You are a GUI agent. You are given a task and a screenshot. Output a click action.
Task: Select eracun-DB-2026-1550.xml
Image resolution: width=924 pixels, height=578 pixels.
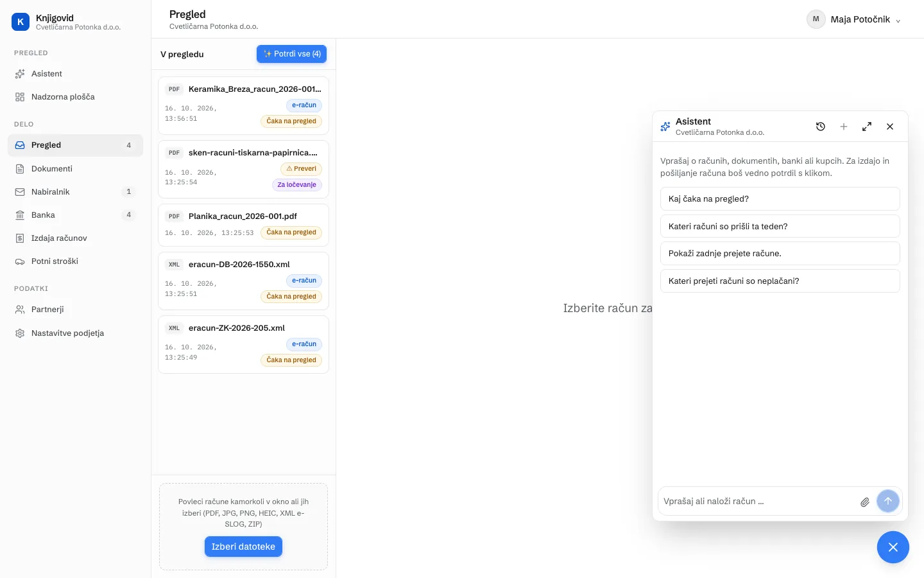click(x=243, y=281)
